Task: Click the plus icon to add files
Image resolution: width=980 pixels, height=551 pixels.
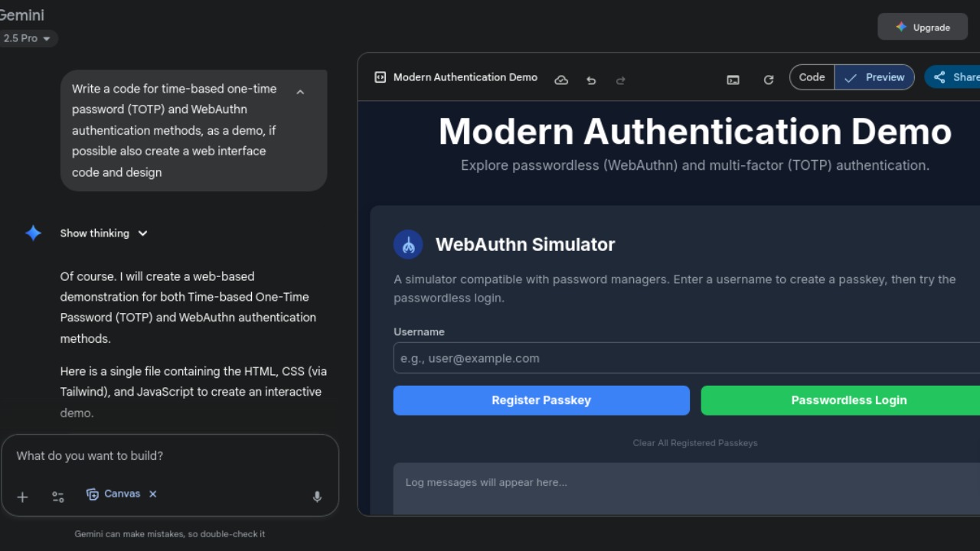Action: tap(23, 497)
